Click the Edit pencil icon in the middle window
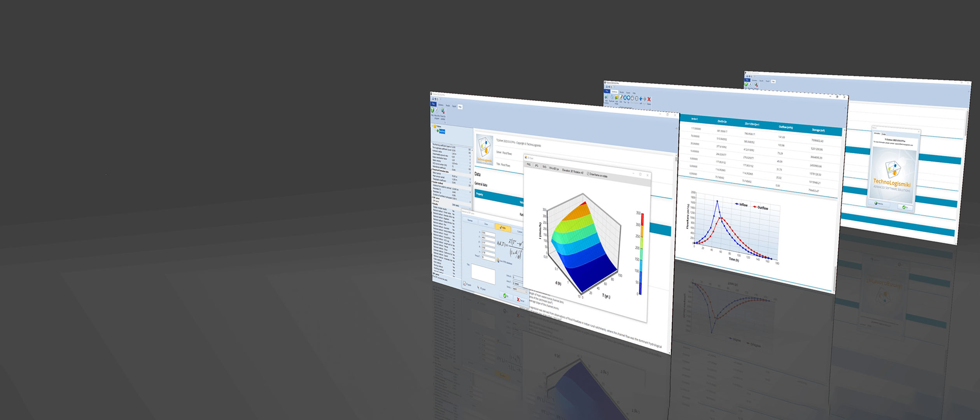 [x=621, y=98]
